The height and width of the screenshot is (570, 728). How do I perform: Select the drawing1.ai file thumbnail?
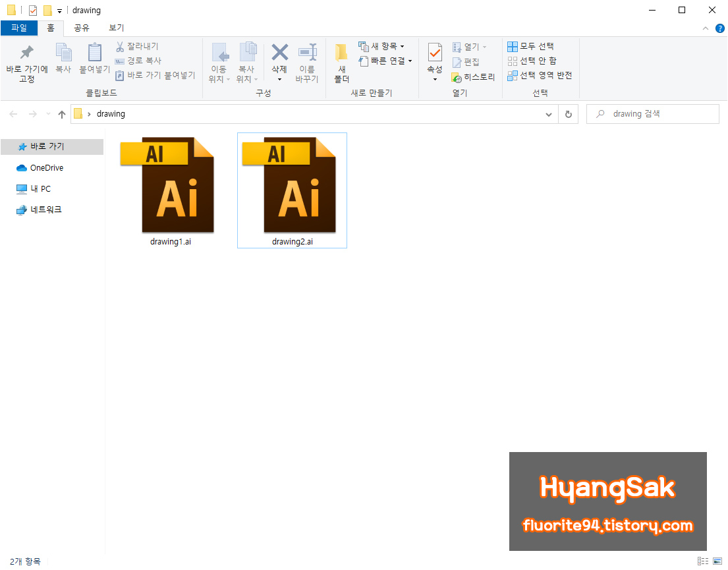coord(167,185)
